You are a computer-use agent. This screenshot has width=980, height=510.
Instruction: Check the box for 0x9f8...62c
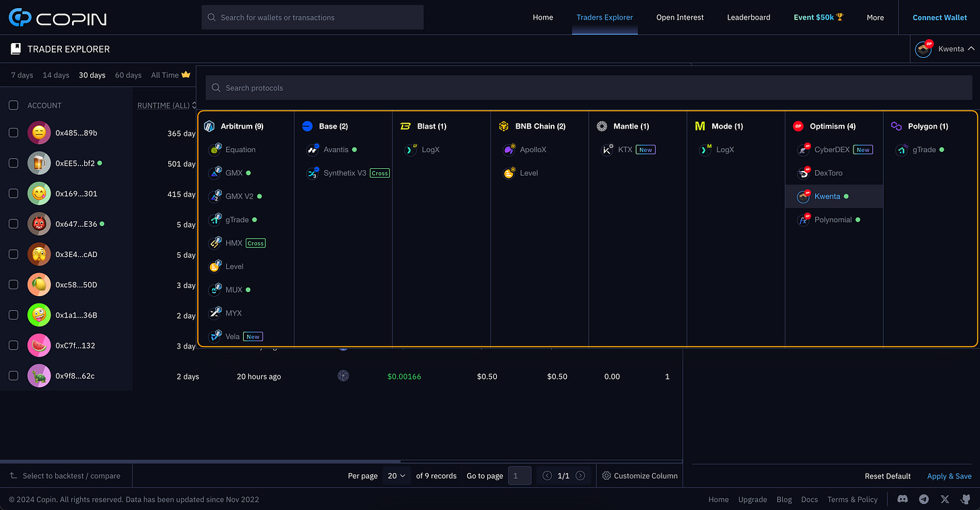(x=13, y=375)
